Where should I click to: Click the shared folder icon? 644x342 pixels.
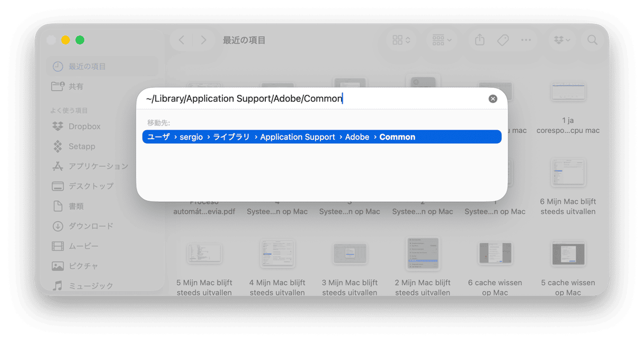pos(58,86)
